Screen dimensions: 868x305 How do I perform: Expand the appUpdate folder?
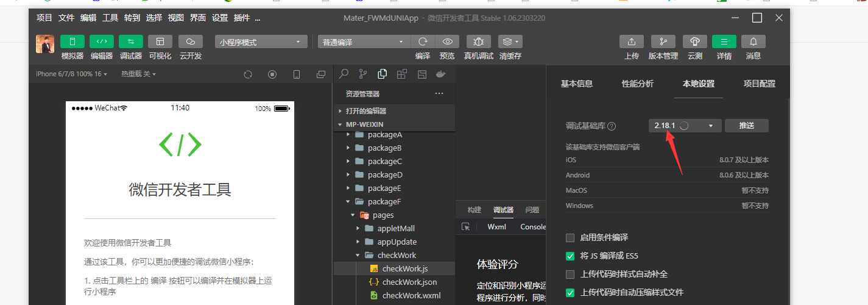(394, 242)
